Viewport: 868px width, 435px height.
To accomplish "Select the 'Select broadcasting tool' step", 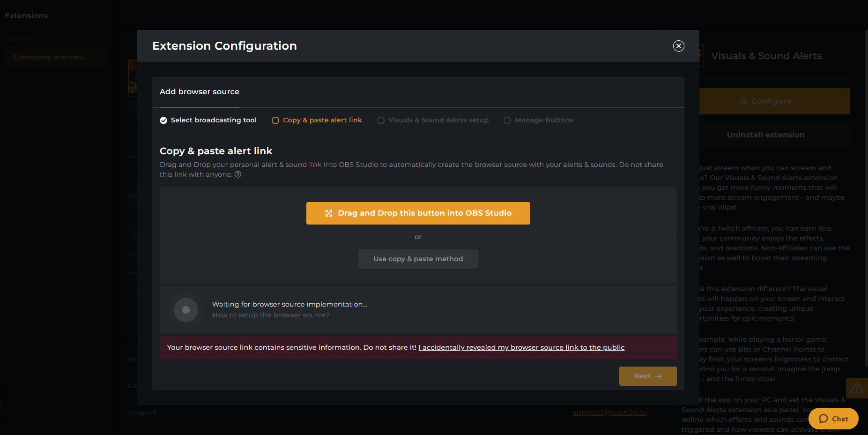I will click(x=208, y=120).
